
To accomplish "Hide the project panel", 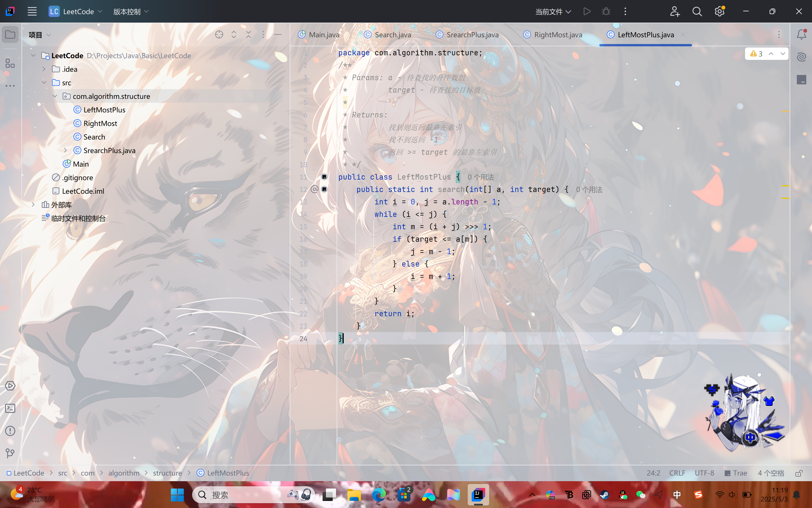I will coord(278,34).
